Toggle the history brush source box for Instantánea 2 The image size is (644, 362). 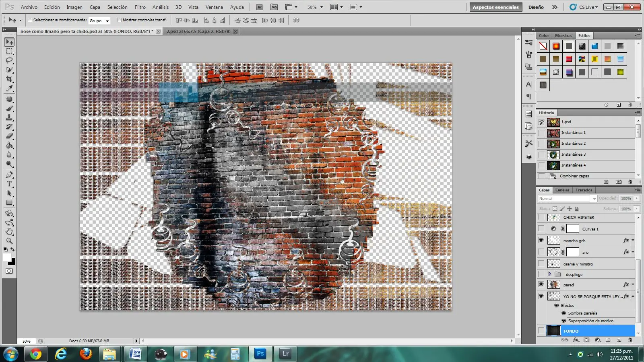tap(542, 144)
